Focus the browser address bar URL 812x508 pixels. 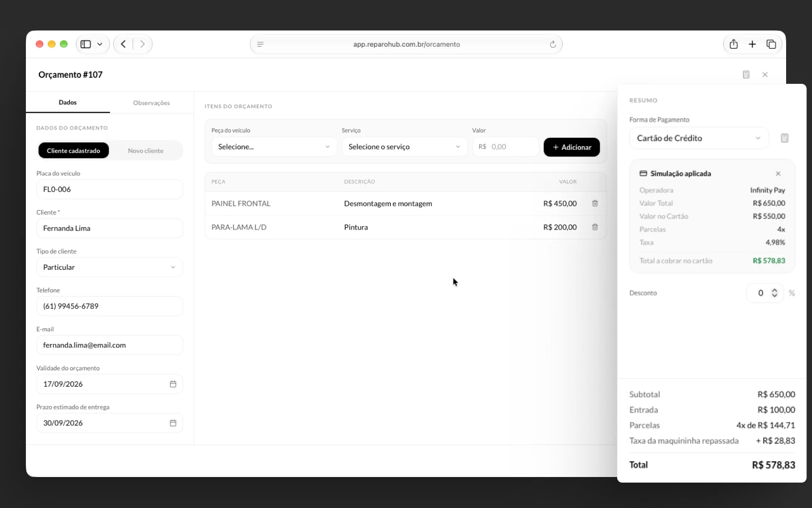coord(407,44)
